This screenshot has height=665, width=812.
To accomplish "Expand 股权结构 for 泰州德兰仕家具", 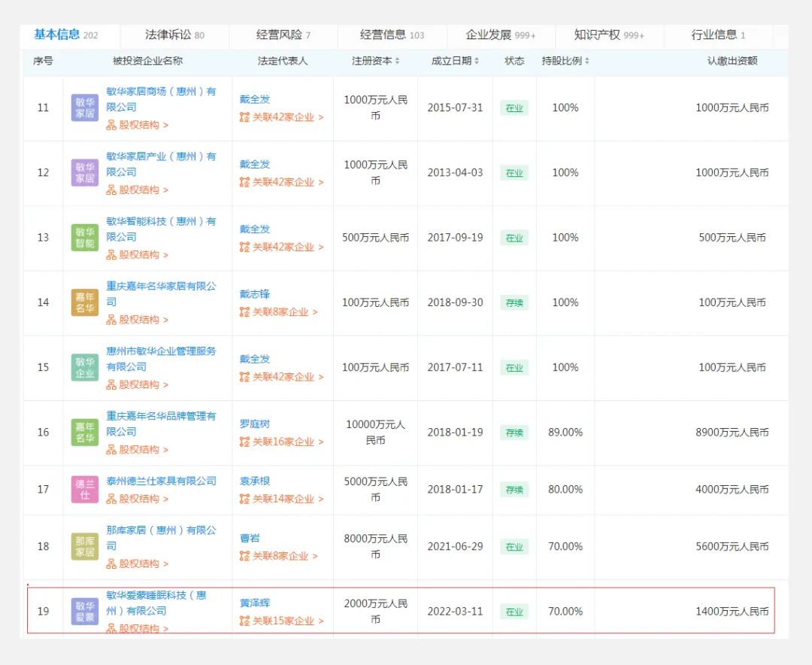I will [x=138, y=499].
